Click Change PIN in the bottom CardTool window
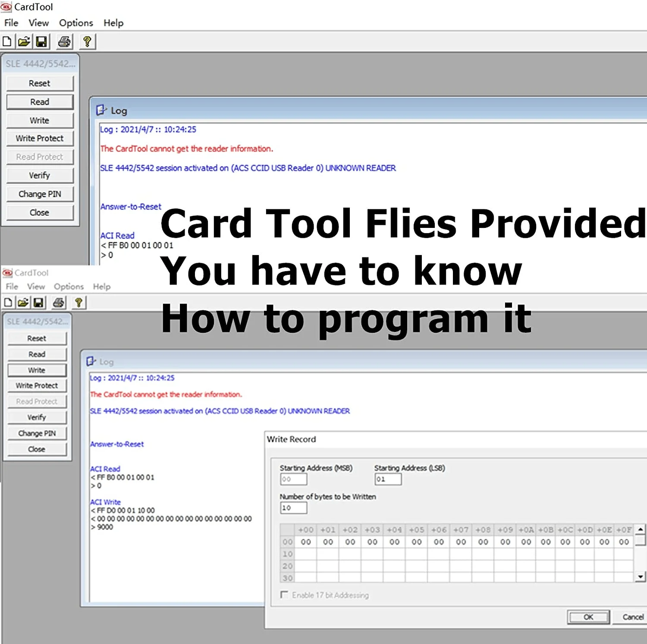 click(x=37, y=433)
